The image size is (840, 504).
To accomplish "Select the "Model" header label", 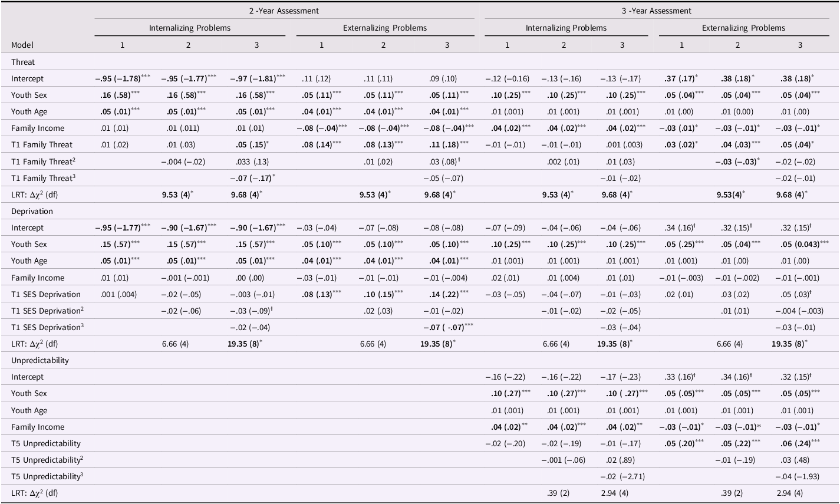I will coord(22,45).
